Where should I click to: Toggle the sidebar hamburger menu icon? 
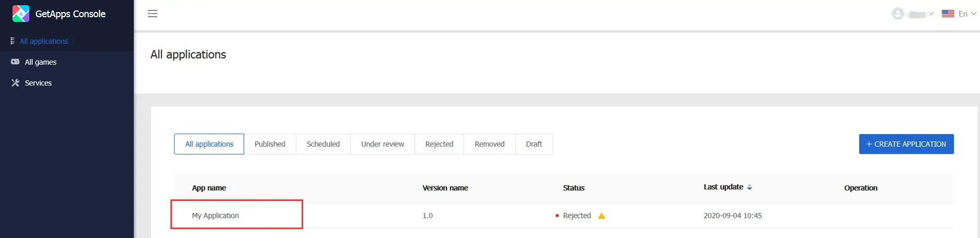pos(153,14)
